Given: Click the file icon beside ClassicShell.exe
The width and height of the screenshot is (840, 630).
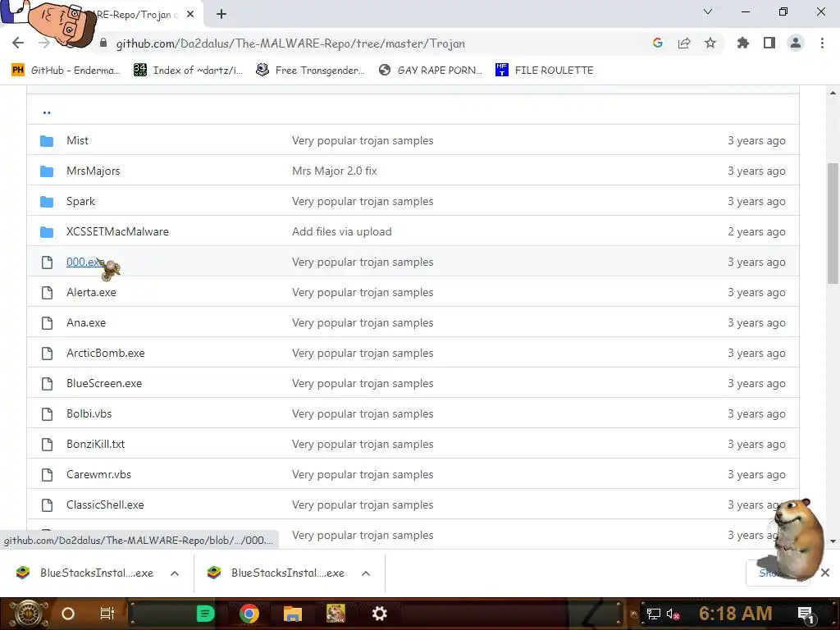Looking at the screenshot, I should point(47,504).
